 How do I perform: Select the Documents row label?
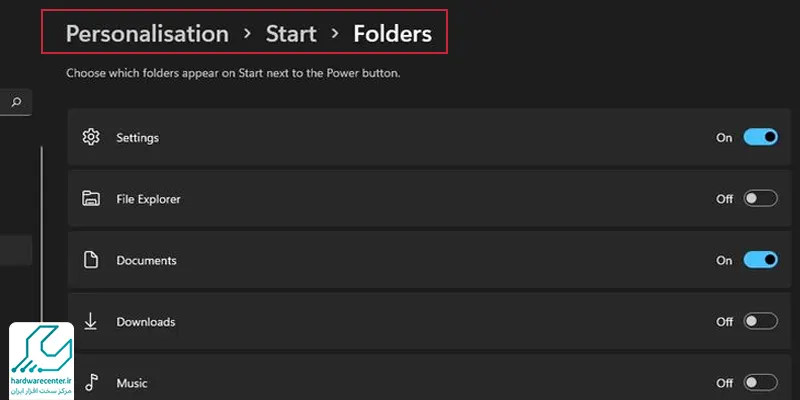click(x=146, y=260)
